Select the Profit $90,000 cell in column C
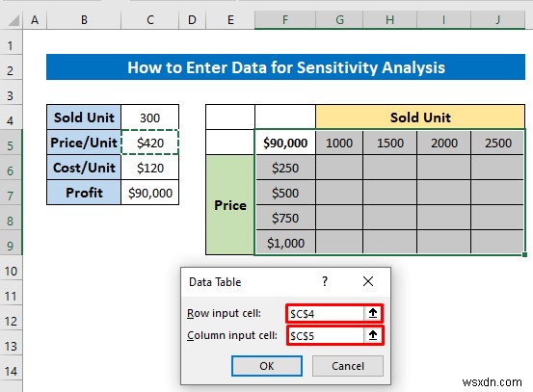 [150, 193]
